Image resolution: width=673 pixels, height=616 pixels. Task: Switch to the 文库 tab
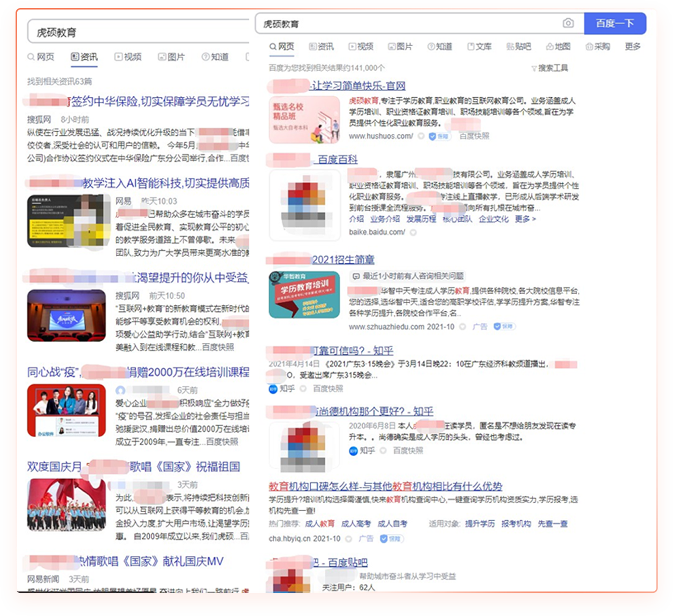click(x=479, y=46)
